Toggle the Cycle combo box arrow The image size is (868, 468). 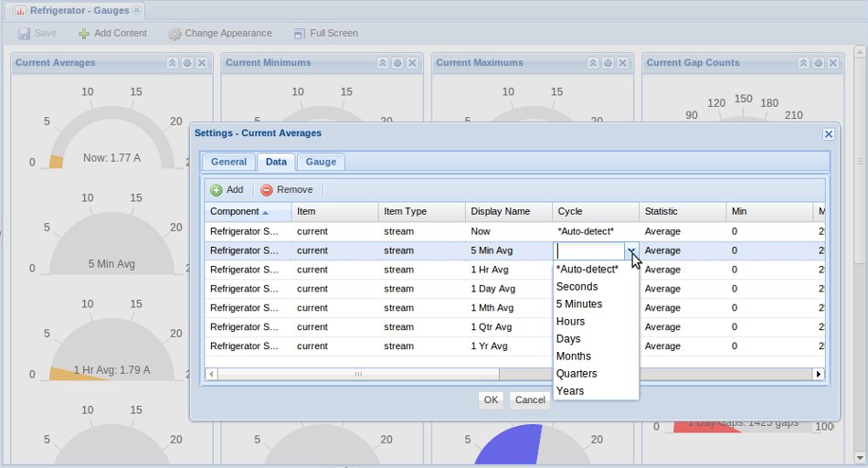pyautogui.click(x=630, y=251)
